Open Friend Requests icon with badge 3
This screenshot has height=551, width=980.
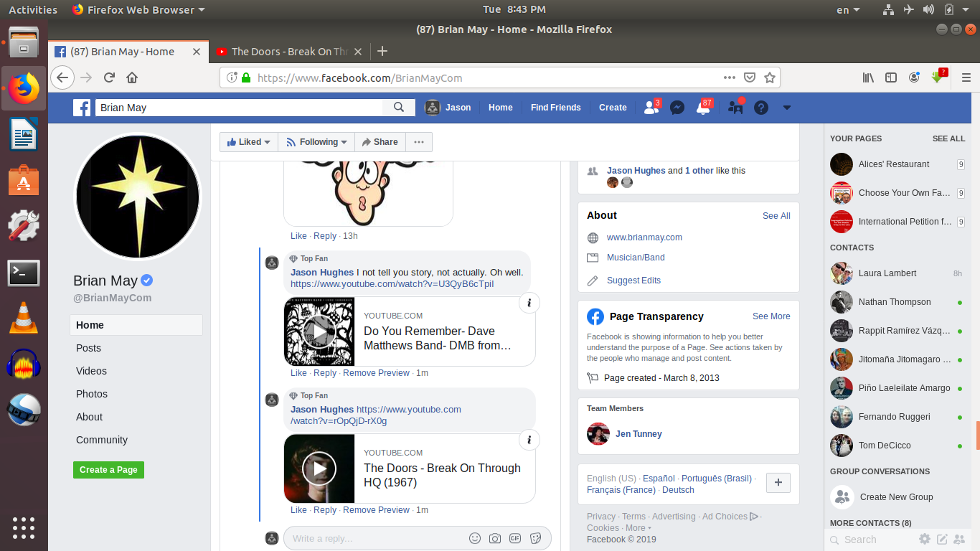coord(651,108)
